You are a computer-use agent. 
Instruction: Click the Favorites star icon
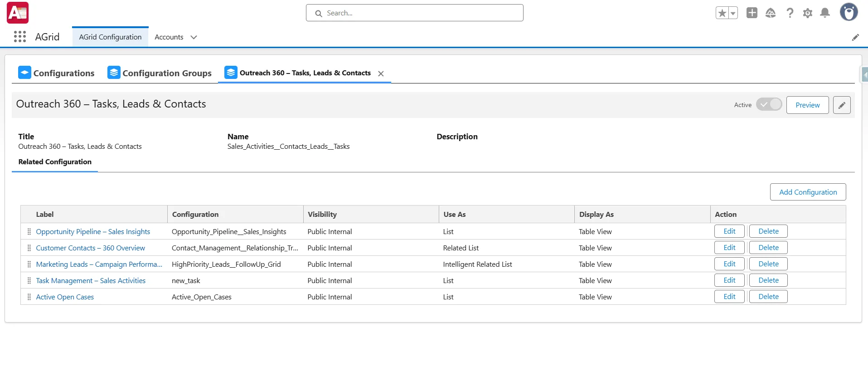click(722, 13)
